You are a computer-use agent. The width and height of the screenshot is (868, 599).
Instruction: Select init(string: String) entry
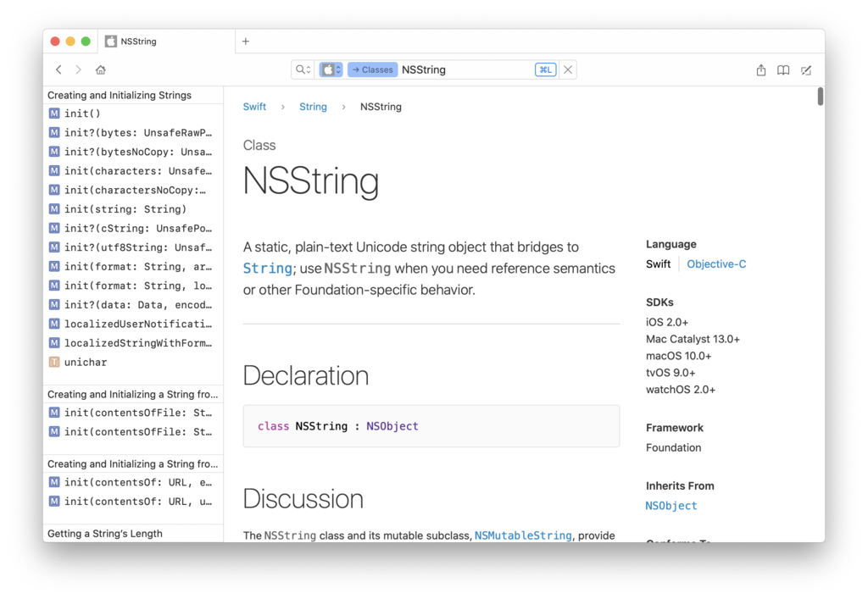[133, 209]
